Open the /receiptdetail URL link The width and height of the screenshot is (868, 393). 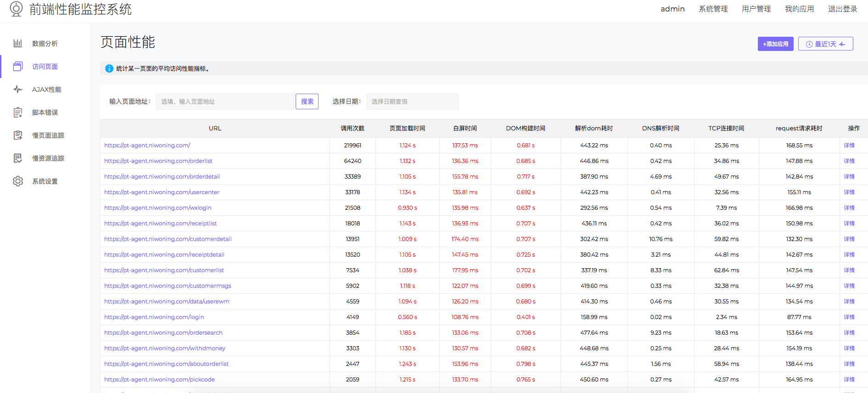click(x=164, y=254)
